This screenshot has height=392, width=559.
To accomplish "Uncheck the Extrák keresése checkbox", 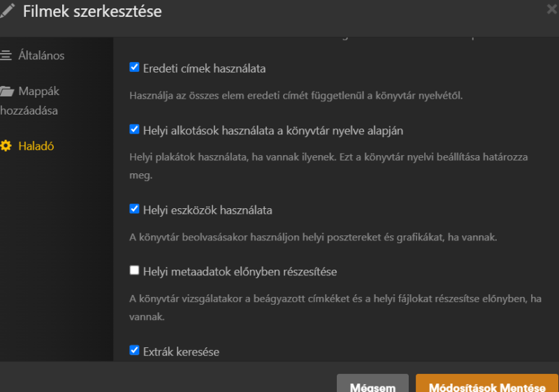I will [x=134, y=350].
